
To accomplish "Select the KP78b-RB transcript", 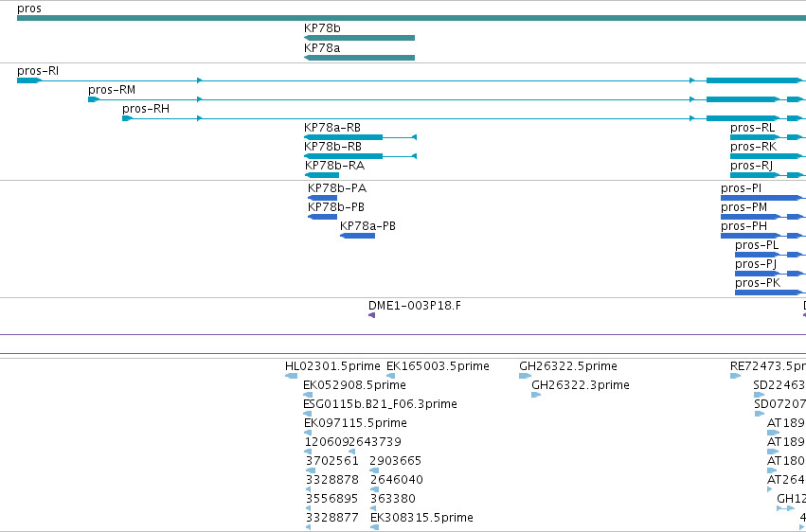I will click(360, 156).
